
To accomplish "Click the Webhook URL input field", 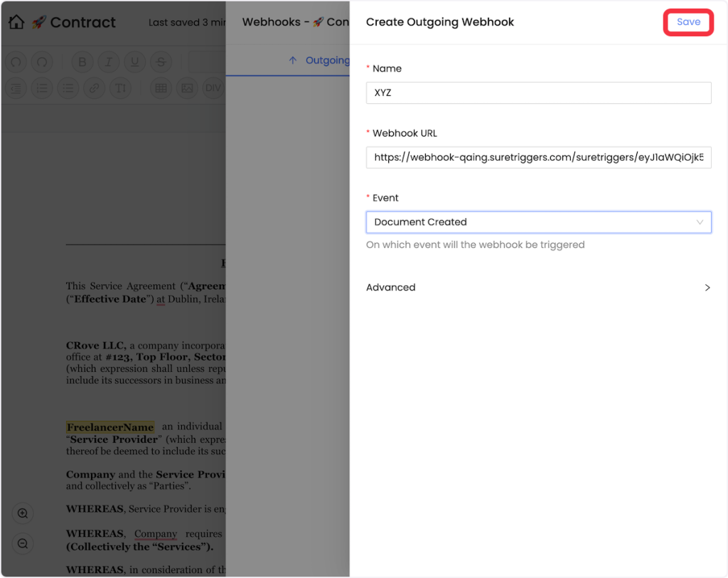I will tap(538, 158).
